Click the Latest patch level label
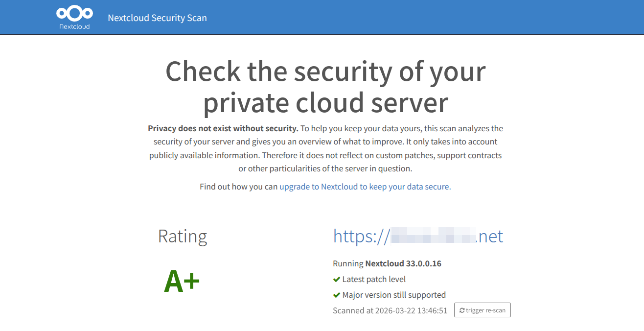644x331 pixels. click(374, 280)
